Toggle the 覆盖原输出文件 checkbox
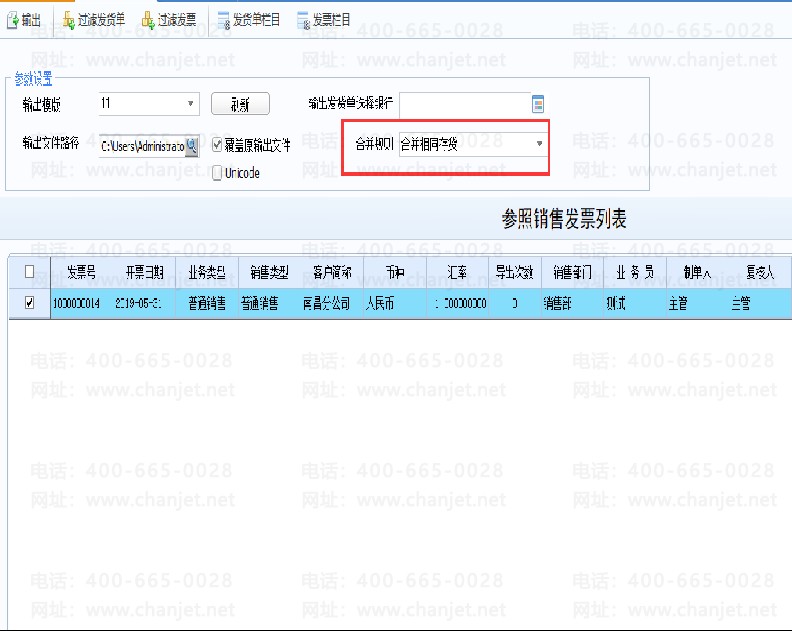Viewport: 792px width, 631px height. (x=217, y=145)
